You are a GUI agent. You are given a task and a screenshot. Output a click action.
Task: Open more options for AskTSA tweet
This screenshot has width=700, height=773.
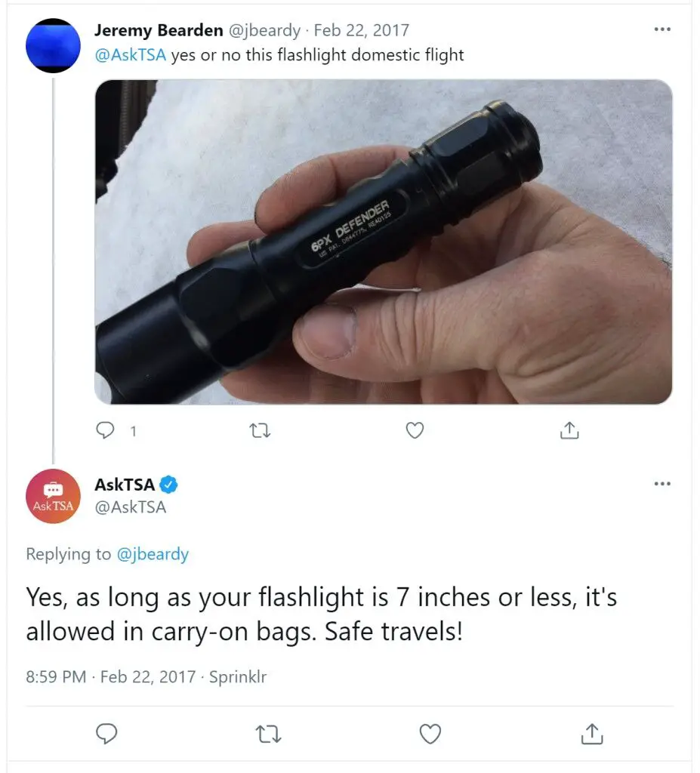662,484
